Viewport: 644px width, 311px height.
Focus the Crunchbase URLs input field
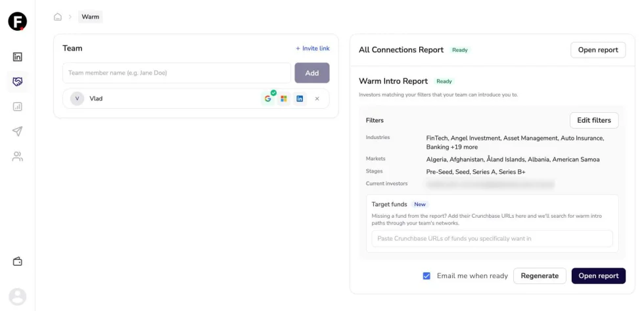pos(492,238)
